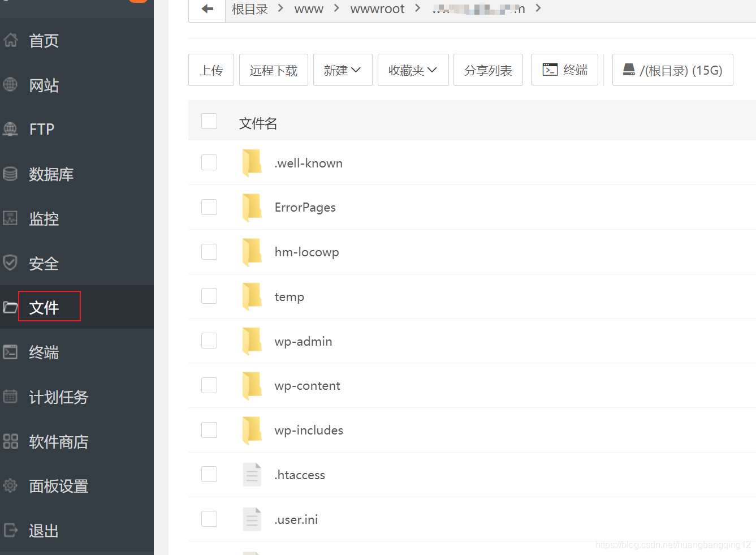This screenshot has height=555, width=756.
Task: Click the 上传 button
Action: pos(211,70)
